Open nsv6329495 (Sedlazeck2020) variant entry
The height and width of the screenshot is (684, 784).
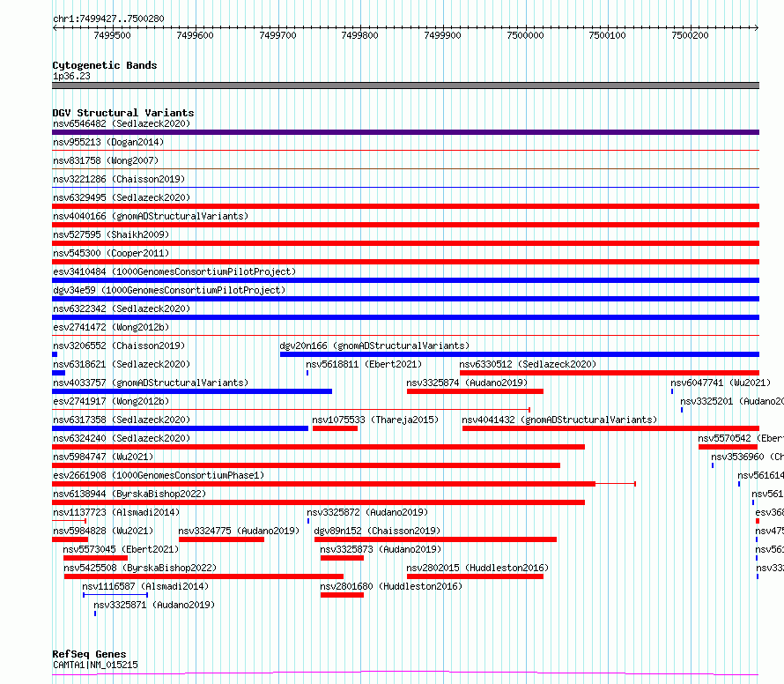tap(122, 197)
